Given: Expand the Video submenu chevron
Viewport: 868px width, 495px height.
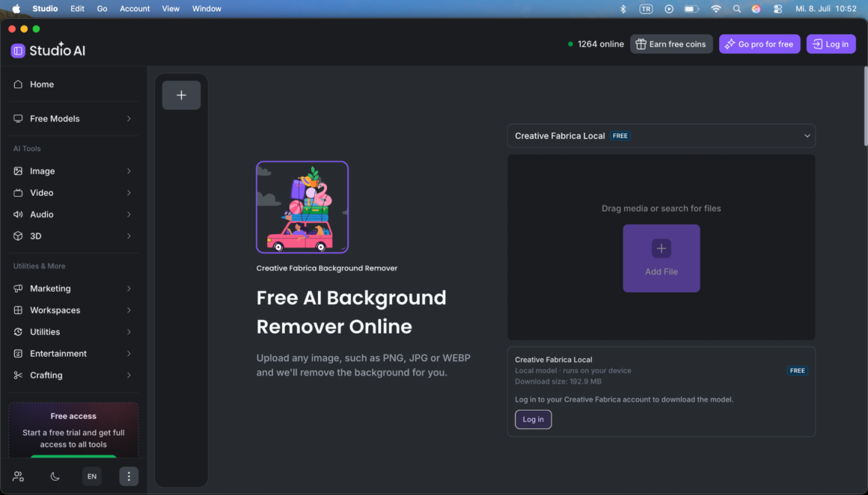Looking at the screenshot, I should [x=129, y=192].
